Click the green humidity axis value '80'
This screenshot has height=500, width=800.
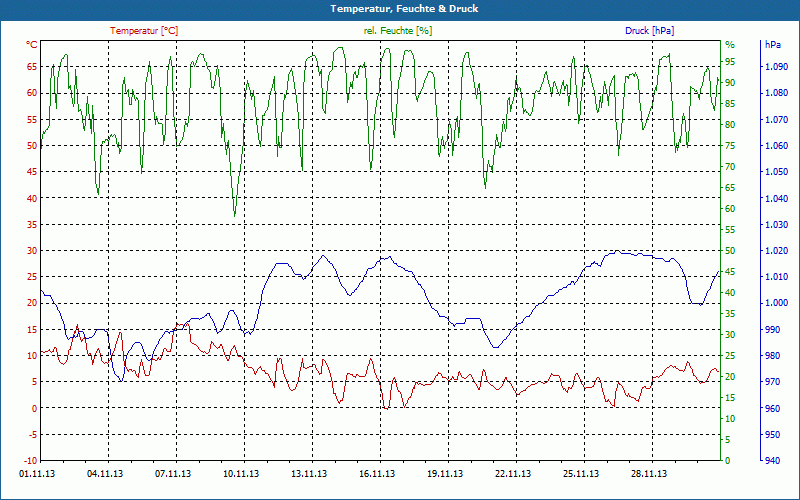tap(730, 124)
